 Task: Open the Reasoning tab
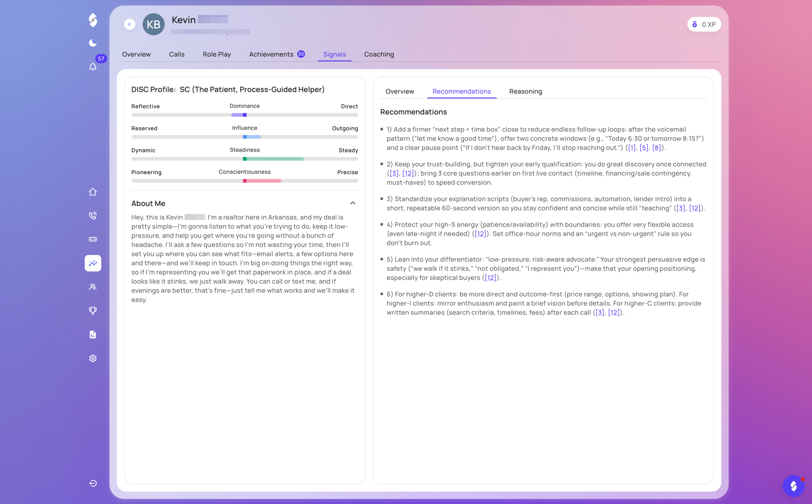[x=525, y=91]
